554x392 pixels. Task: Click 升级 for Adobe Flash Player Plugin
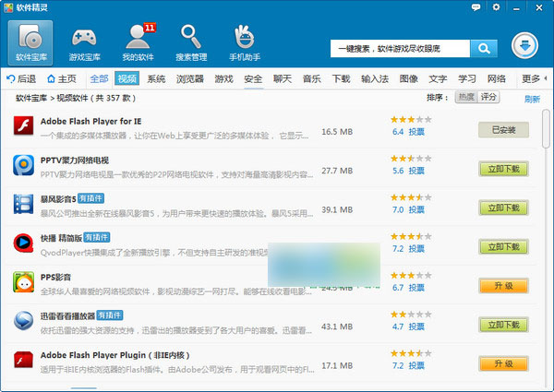click(x=503, y=363)
